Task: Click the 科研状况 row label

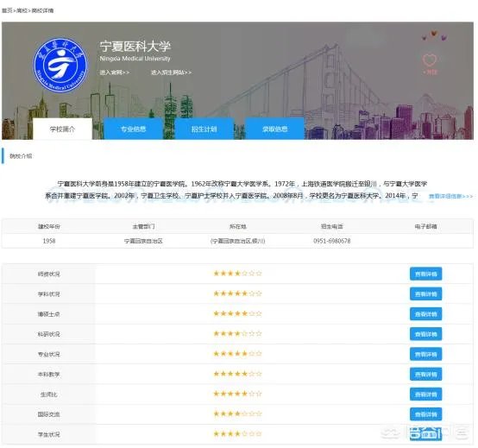Action: pos(49,334)
